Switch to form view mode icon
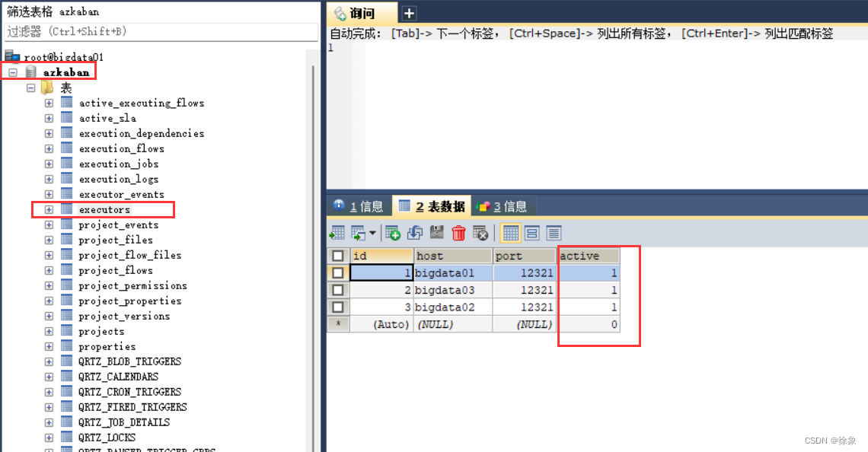The image size is (868, 452). click(532, 233)
